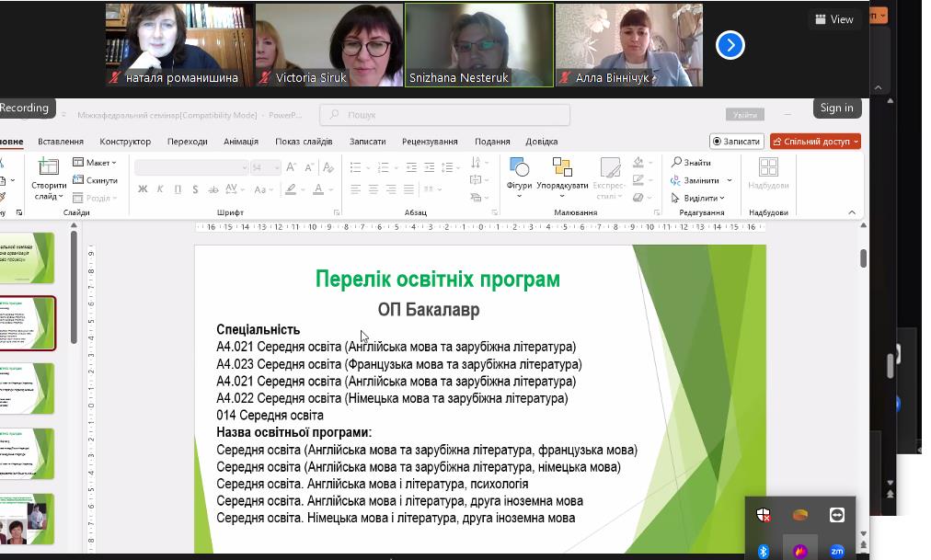The width and height of the screenshot is (931, 560).
Task: Click the Zoom View button
Action: pyautogui.click(x=834, y=19)
